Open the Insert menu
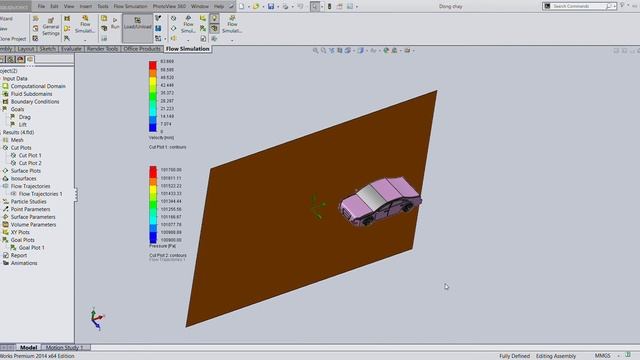 click(x=86, y=6)
